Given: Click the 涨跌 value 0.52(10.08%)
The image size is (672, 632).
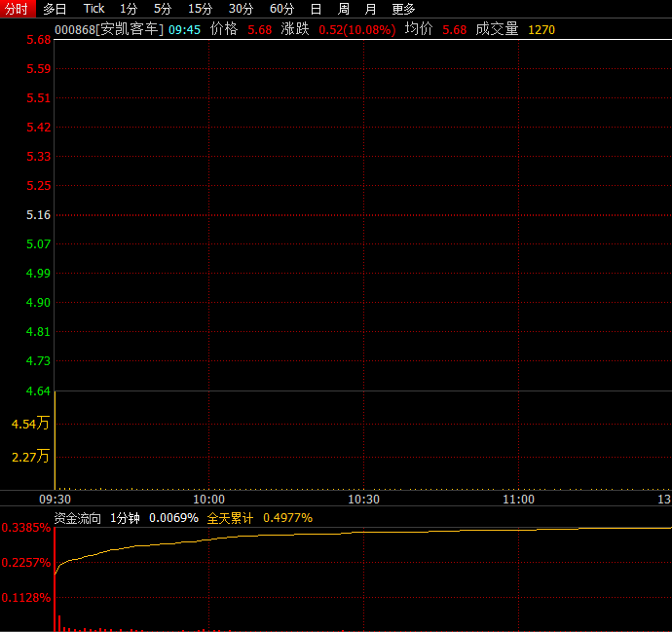Looking at the screenshot, I should tap(357, 29).
